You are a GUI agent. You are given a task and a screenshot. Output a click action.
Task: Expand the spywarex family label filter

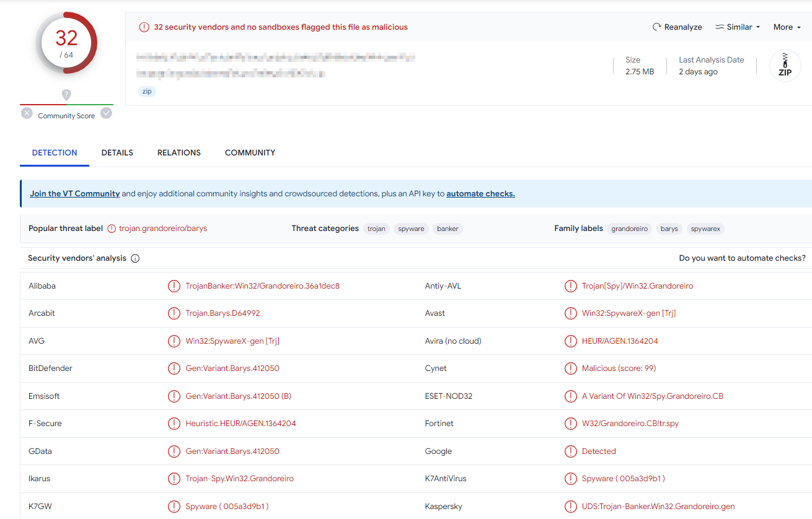(x=705, y=229)
